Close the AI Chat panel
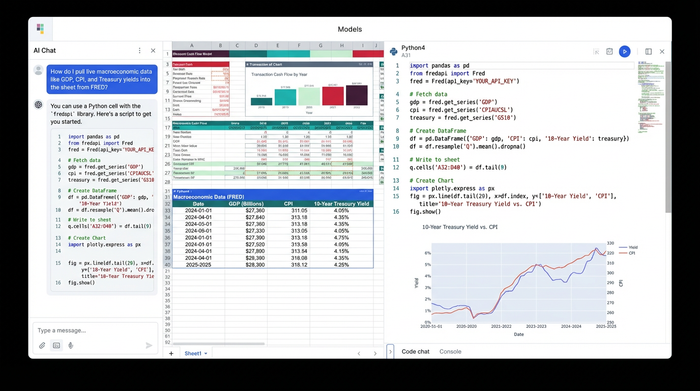700x391 pixels. coord(153,50)
